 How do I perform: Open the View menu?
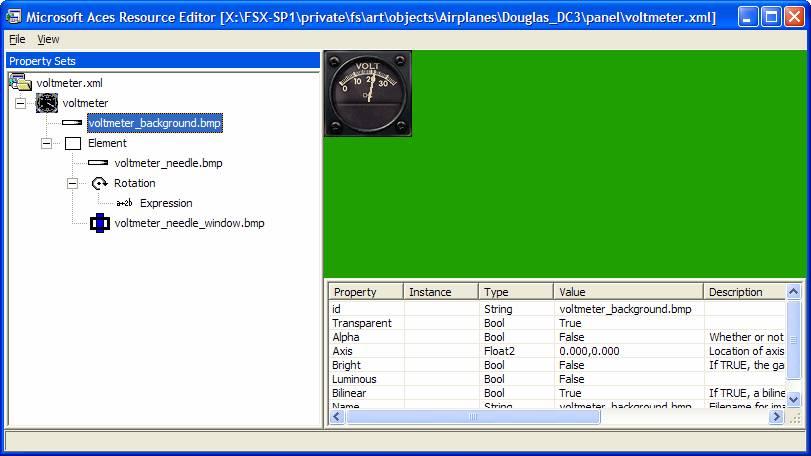click(48, 39)
